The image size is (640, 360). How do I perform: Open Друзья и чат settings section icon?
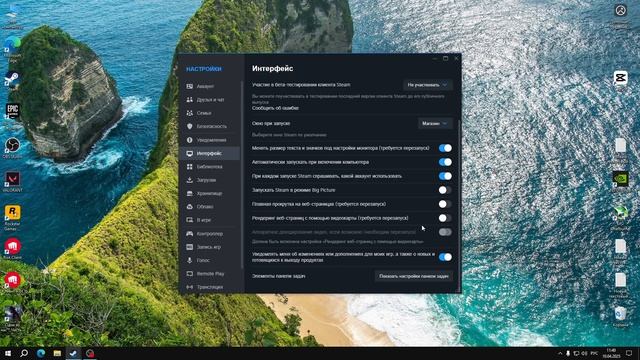[189, 100]
